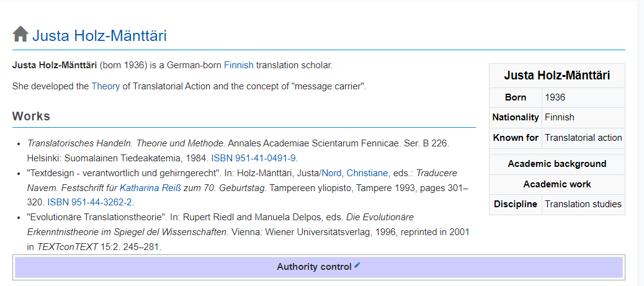Click the Nationality label in the infobox
Screen dimensions: 644x286
pos(516,117)
